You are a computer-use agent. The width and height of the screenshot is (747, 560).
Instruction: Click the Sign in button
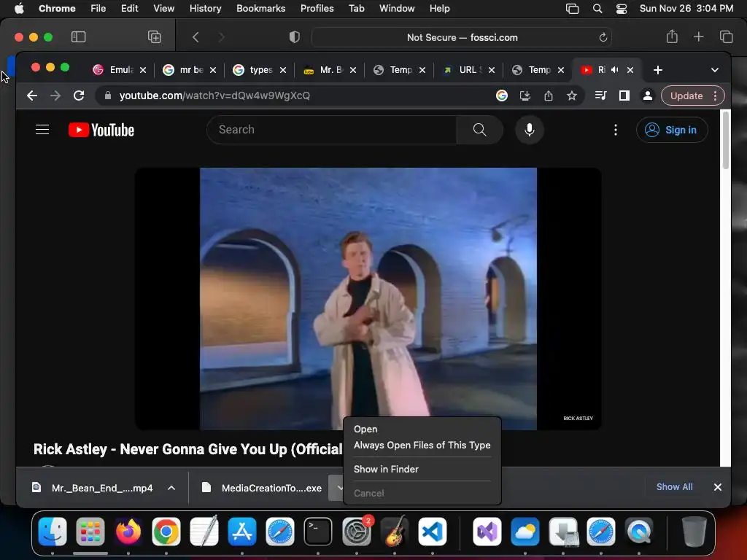tap(672, 130)
